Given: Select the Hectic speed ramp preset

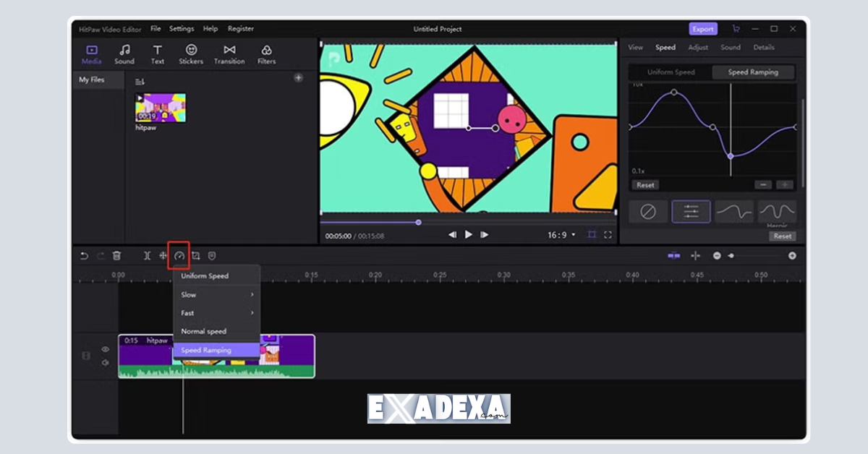Looking at the screenshot, I should [778, 211].
